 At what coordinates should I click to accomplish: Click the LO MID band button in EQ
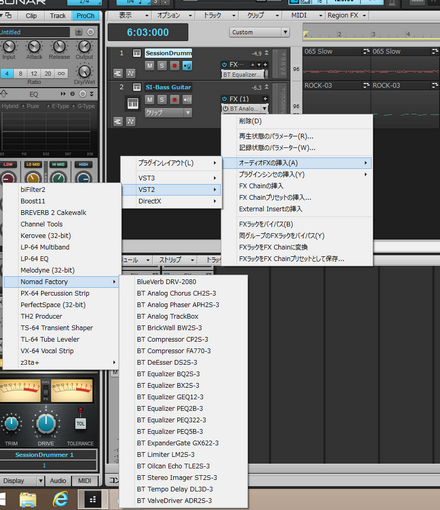(x=33, y=164)
